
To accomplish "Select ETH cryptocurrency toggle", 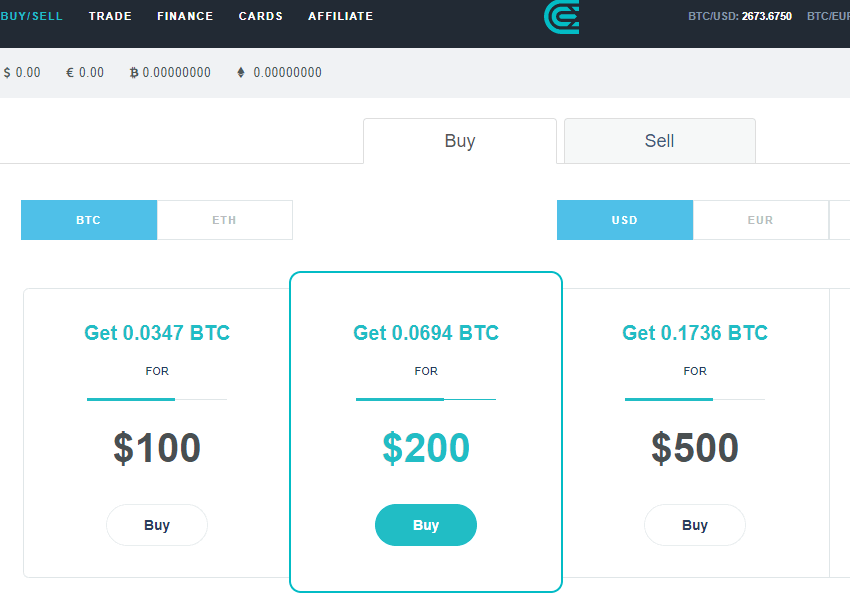I will point(224,220).
